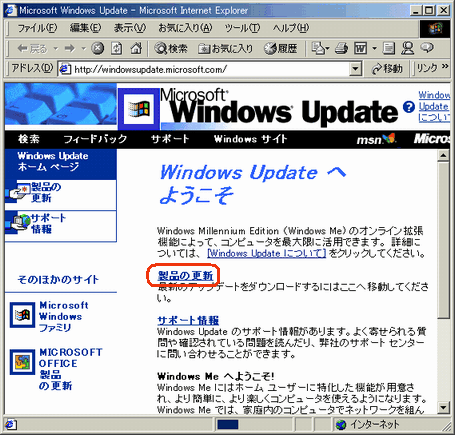
Task: Click the Refresh page icon
Action: coord(116,49)
